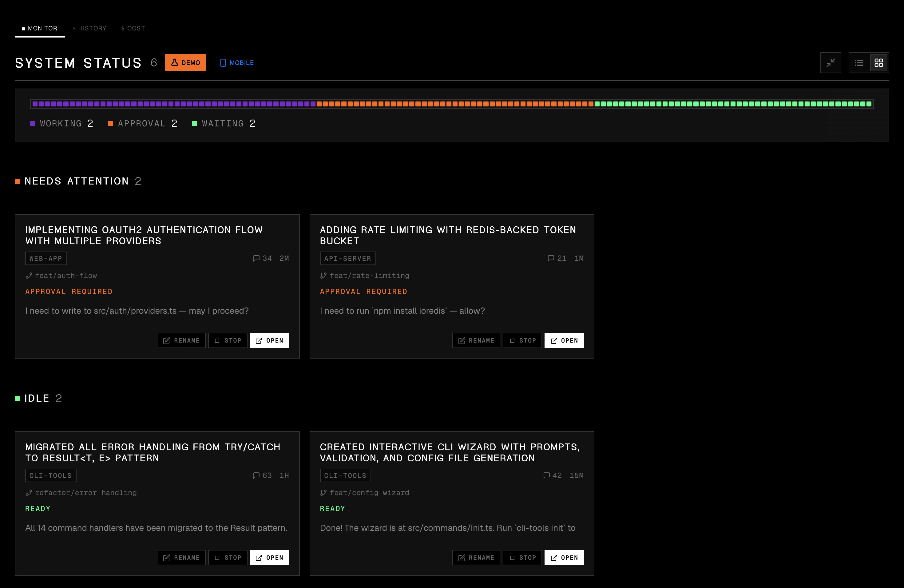Viewport: 904px width, 588px height.
Task: Click the NEEDS ATTENTION section header
Action: 77,181
